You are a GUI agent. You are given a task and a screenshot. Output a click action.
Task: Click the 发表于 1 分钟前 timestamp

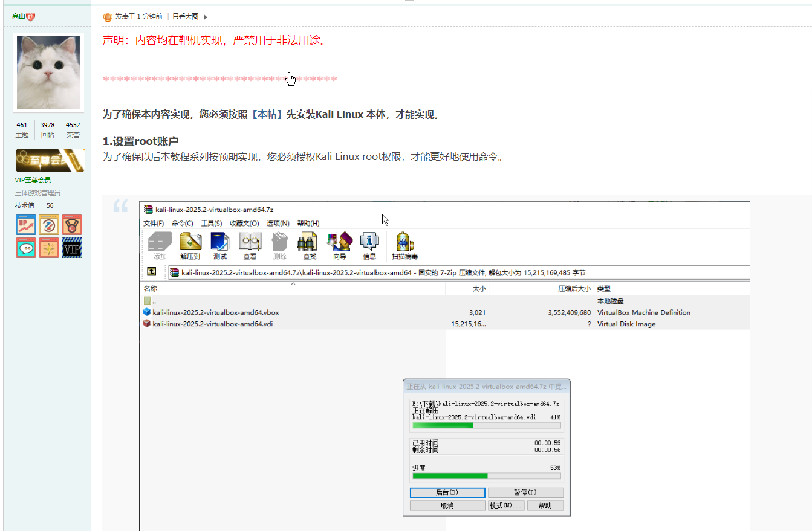point(139,17)
